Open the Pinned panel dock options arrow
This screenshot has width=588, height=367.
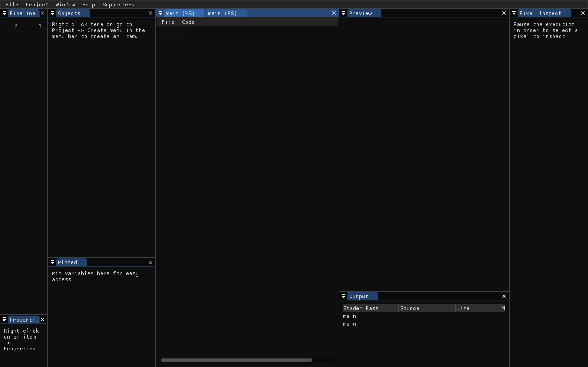pos(52,262)
